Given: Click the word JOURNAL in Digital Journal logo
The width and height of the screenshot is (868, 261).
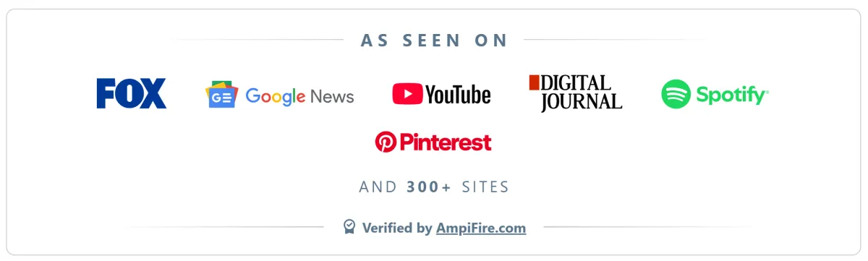Looking at the screenshot, I should point(581,101).
